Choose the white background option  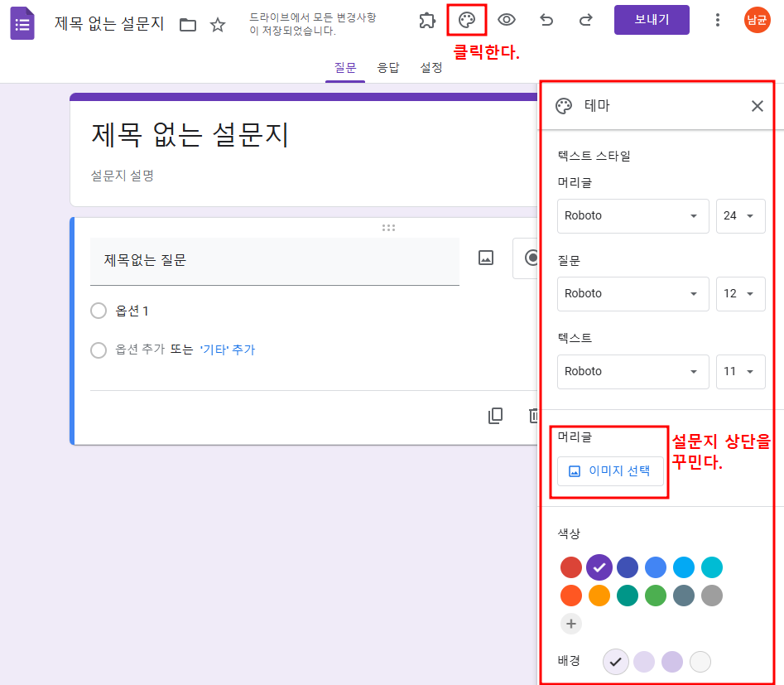tap(700, 661)
